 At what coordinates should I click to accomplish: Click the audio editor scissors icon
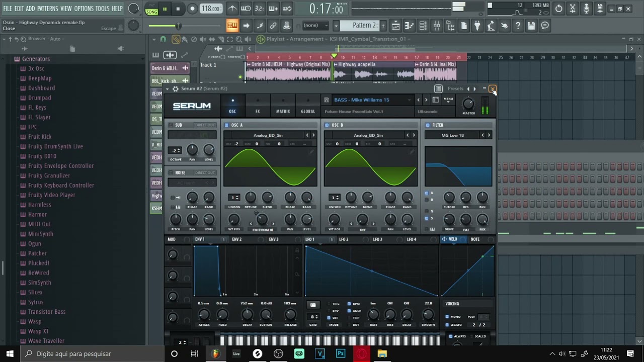coord(573,9)
